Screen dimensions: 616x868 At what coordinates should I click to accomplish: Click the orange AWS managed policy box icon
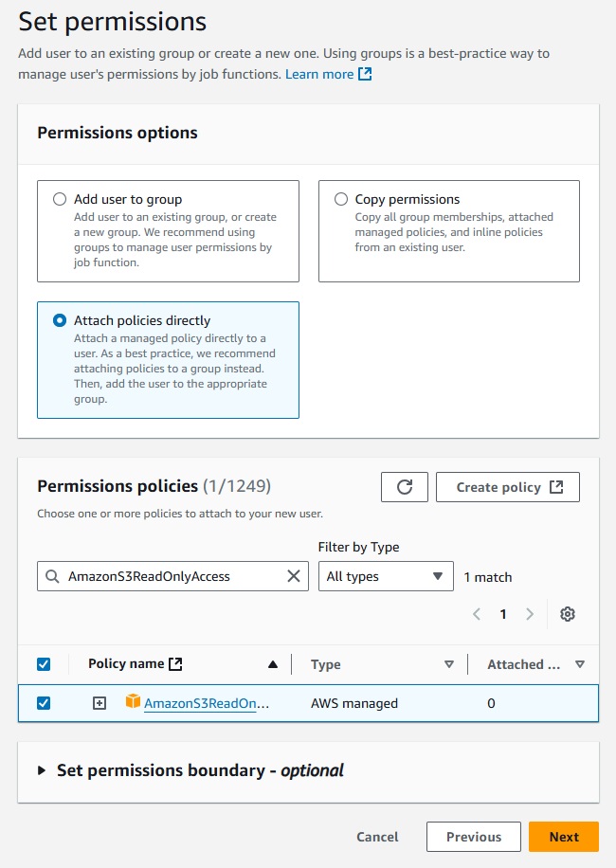(133, 702)
